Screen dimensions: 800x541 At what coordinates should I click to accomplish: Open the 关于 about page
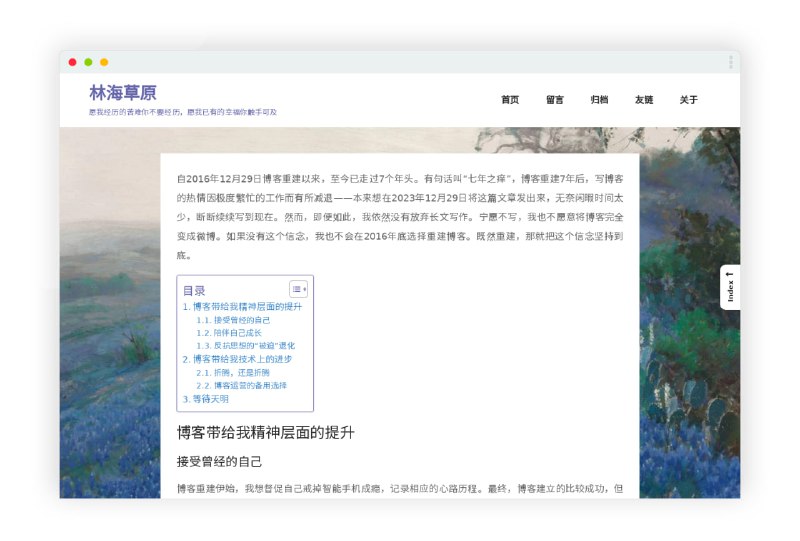(x=688, y=100)
